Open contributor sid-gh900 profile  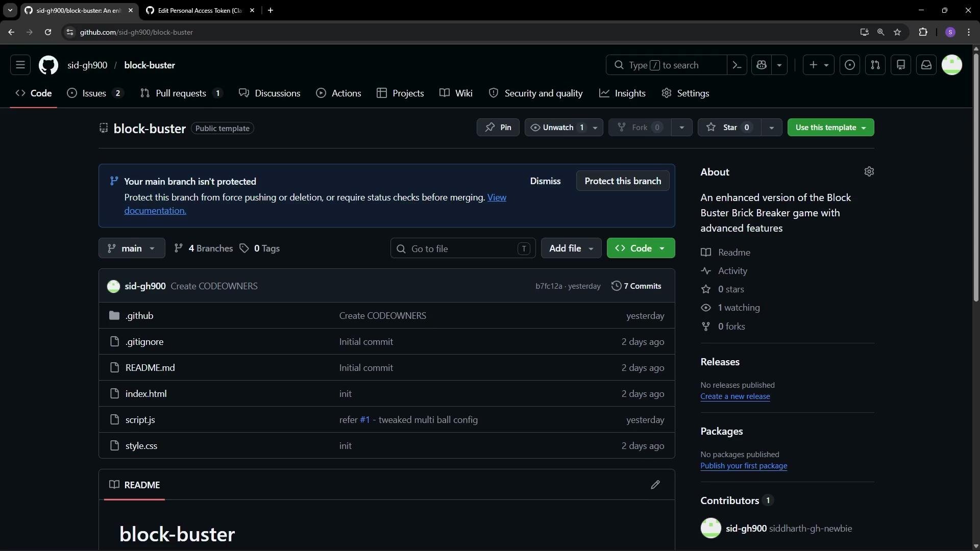point(746,529)
